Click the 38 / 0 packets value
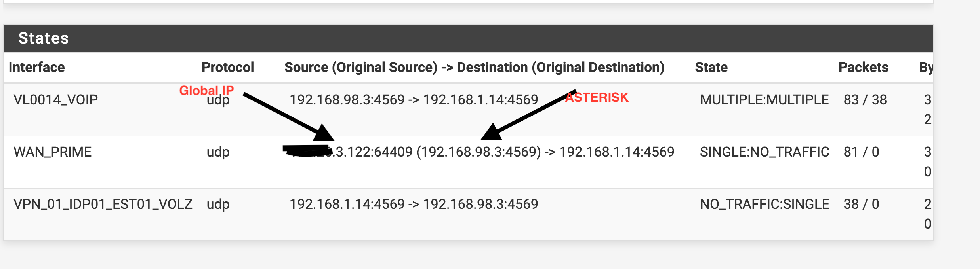 (861, 204)
